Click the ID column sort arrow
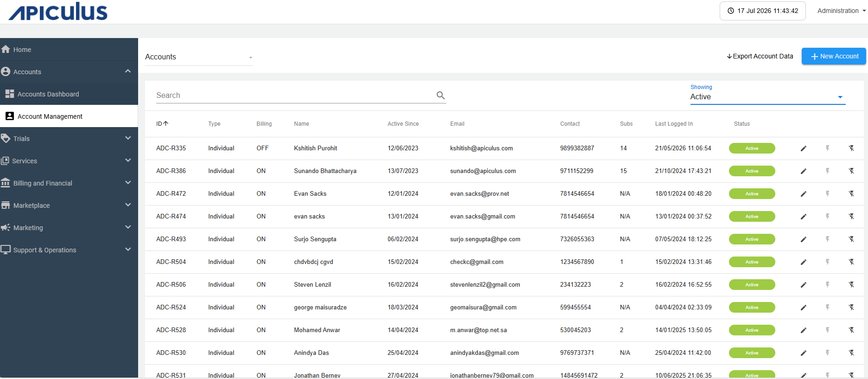The image size is (868, 379). 166,123
